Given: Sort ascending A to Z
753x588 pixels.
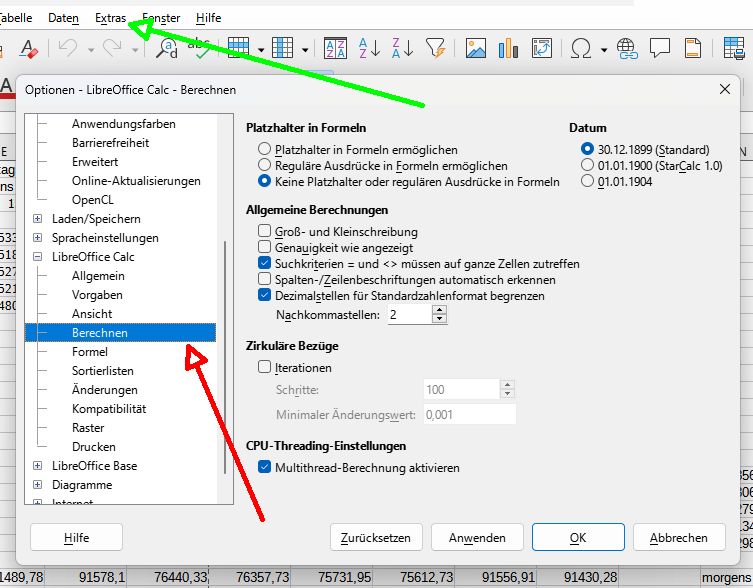Looking at the screenshot, I should click(x=370, y=49).
